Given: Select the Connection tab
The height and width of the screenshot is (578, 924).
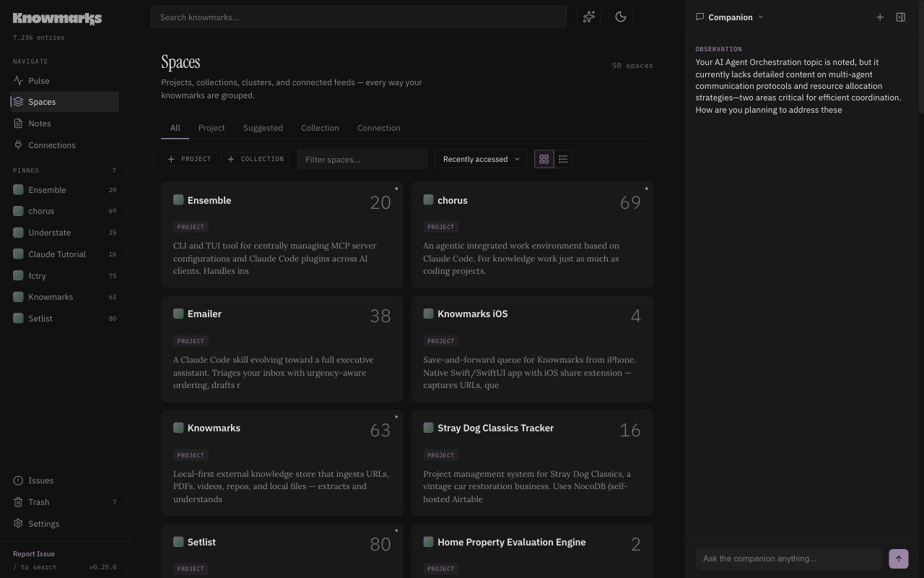Looking at the screenshot, I should 379,128.
